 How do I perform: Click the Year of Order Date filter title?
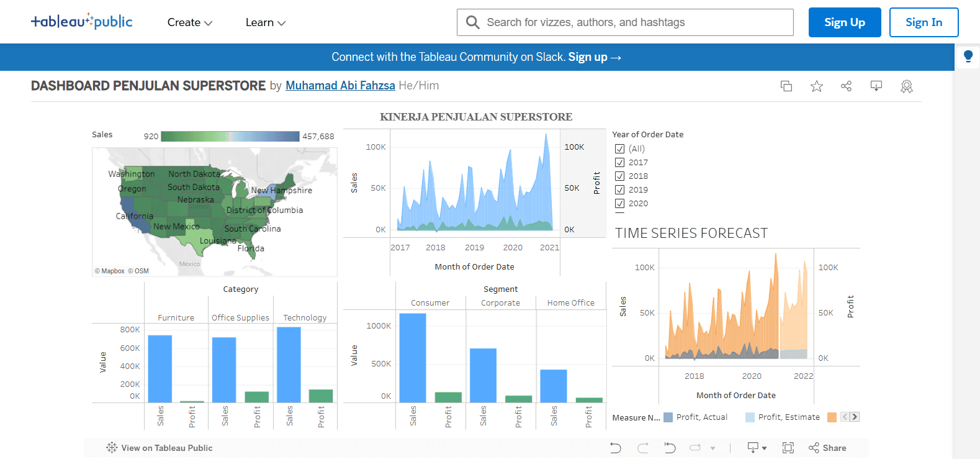(x=648, y=134)
